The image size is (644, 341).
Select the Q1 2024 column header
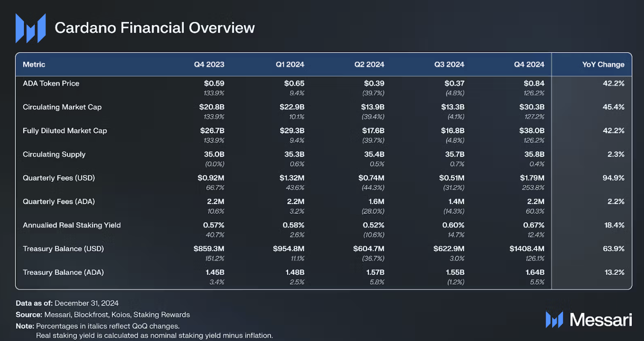(290, 65)
